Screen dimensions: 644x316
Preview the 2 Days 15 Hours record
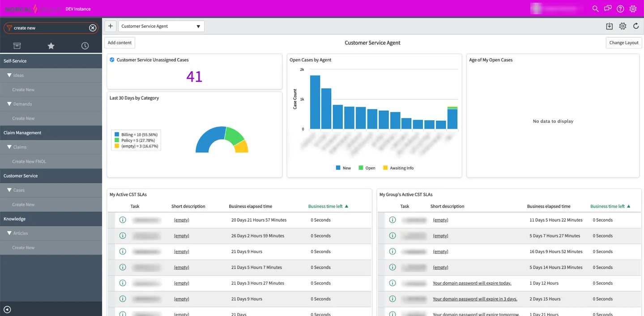392,299
